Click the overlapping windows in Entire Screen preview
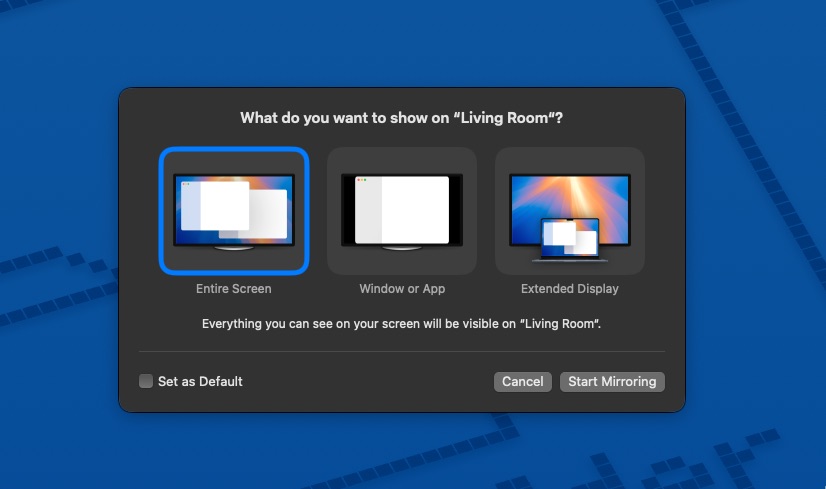The height and width of the screenshot is (489, 826). tap(232, 207)
